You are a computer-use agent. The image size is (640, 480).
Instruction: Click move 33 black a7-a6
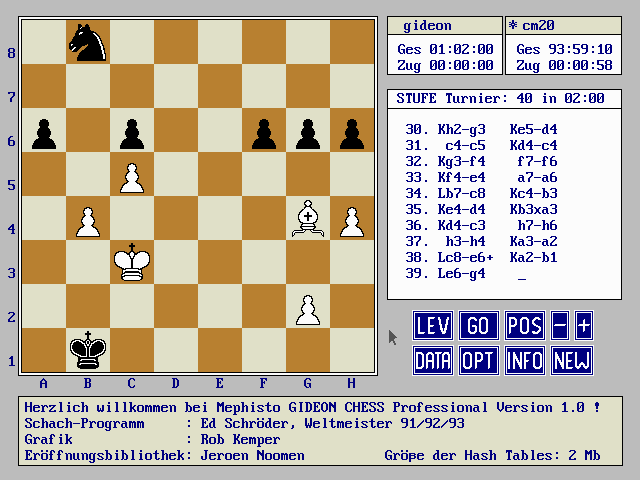pos(537,178)
